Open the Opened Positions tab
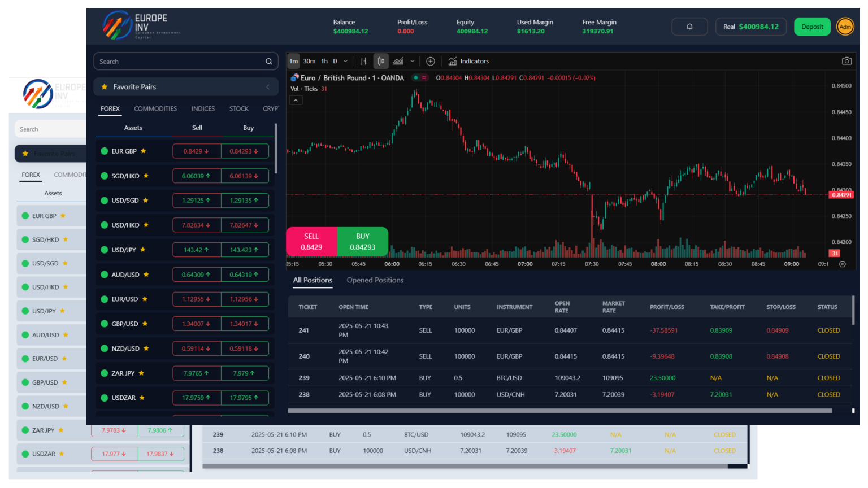Viewport: 868px width, 488px height. coord(375,280)
